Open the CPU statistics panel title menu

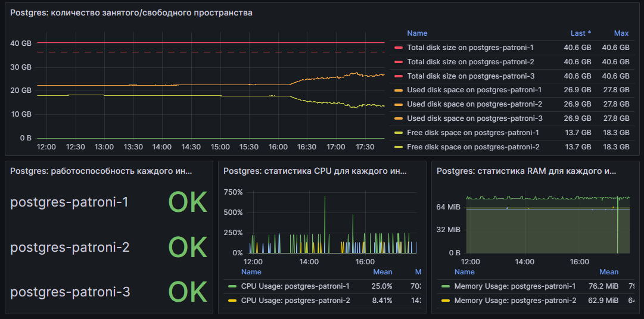315,171
